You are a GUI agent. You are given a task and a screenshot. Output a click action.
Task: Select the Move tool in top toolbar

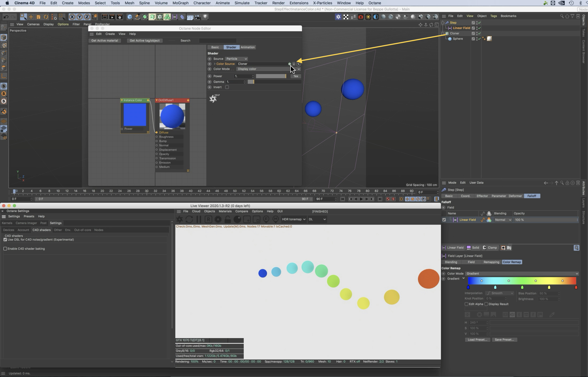tap(31, 17)
